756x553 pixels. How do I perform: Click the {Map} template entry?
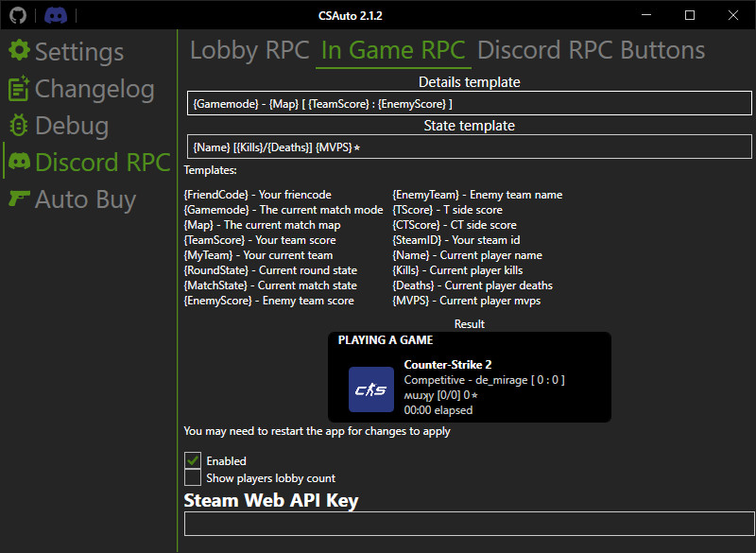click(x=262, y=225)
